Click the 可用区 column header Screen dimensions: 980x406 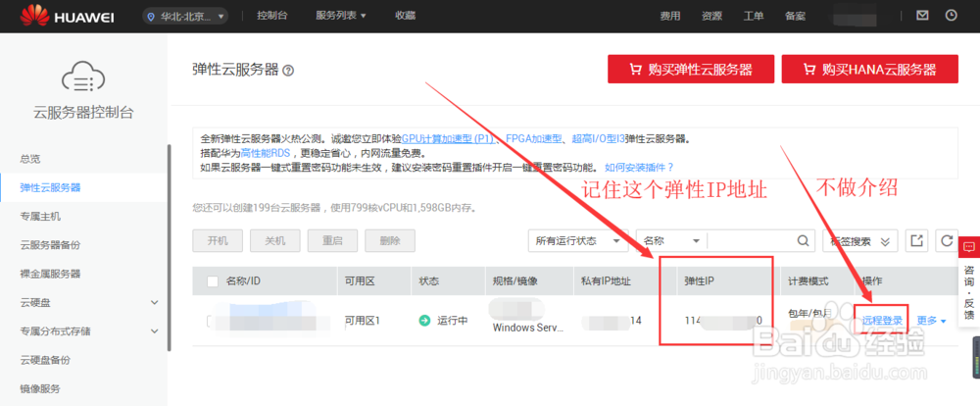pyautogui.click(x=360, y=281)
